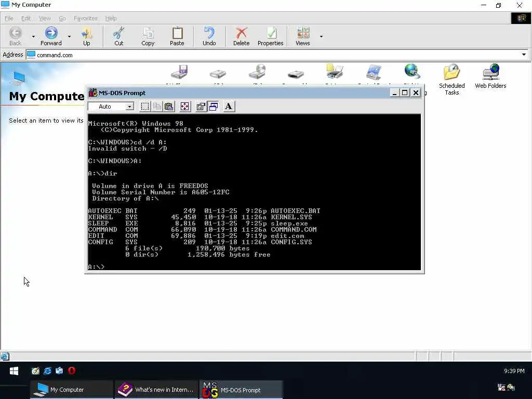Open the Go menu
This screenshot has width=532, height=399.
click(x=62, y=18)
